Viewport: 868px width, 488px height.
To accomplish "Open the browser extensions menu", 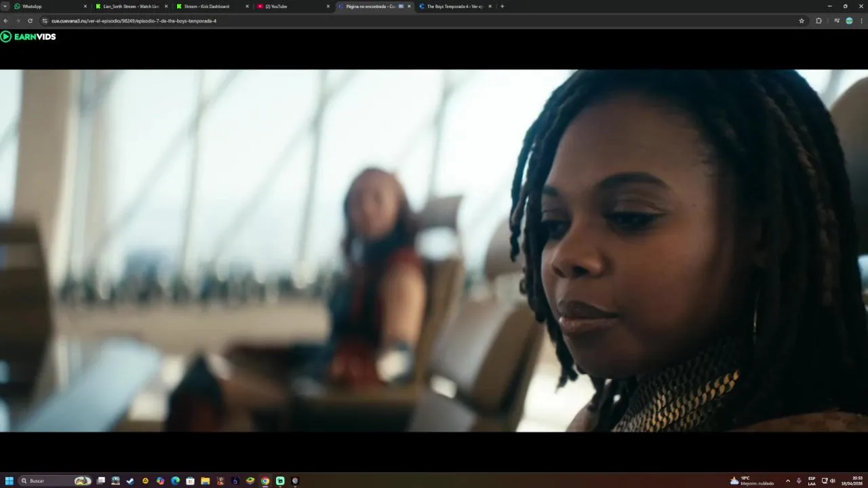I will click(x=818, y=21).
